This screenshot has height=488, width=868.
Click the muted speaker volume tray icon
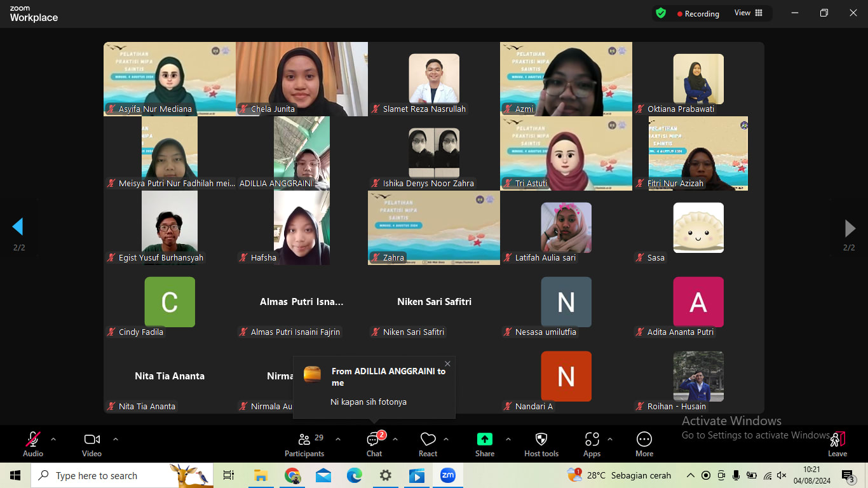pos(782,475)
